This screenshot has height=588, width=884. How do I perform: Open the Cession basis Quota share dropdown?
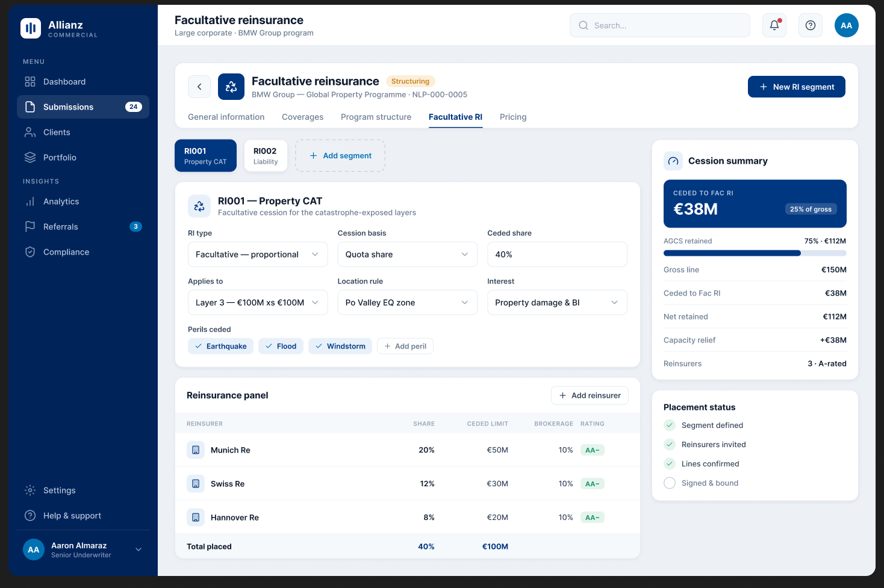tap(408, 255)
